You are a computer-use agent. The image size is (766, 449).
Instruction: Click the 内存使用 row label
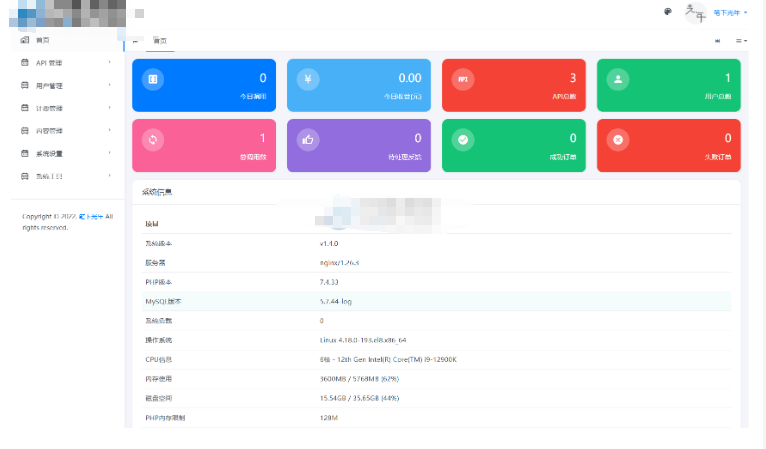coord(158,379)
